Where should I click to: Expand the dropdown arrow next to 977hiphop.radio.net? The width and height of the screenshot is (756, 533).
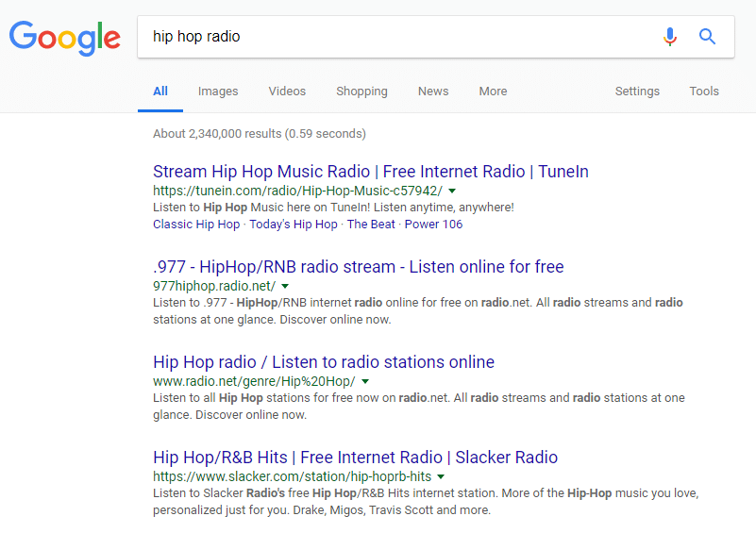pyautogui.click(x=285, y=286)
